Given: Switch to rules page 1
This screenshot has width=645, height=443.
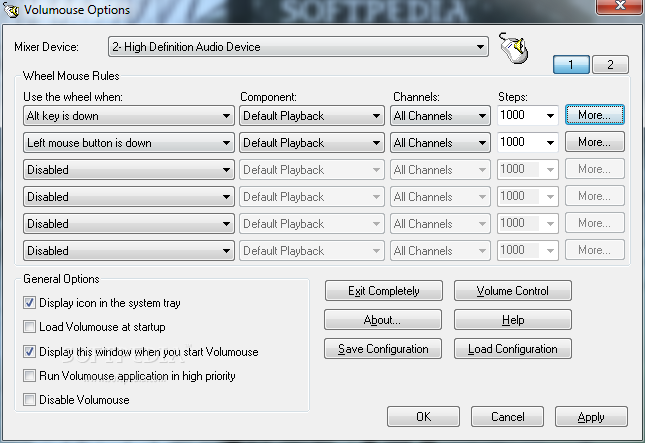Looking at the screenshot, I should 571,65.
